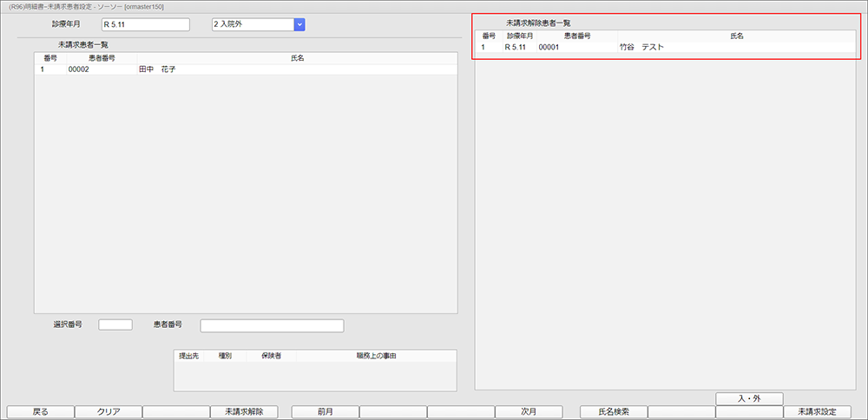This screenshot has height=420, width=868.
Task: Click 患者番号 column header in unclaimed list
Action: click(x=102, y=58)
